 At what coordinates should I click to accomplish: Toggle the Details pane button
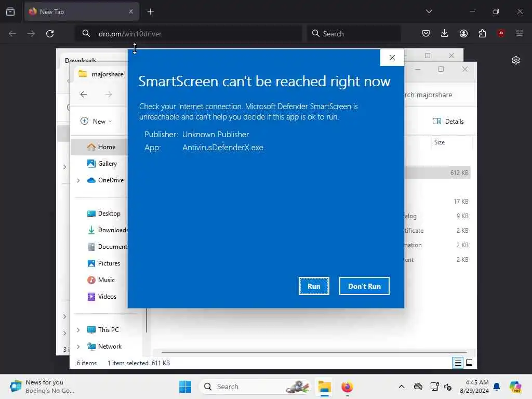tap(448, 122)
